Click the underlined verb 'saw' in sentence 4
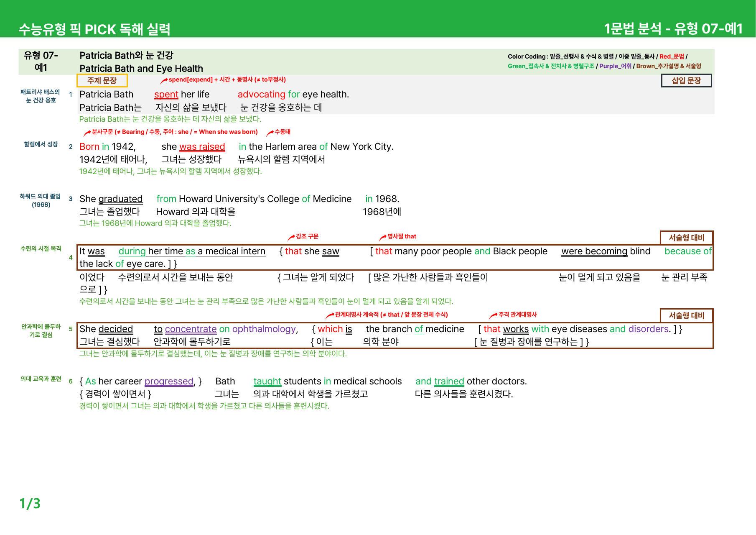The height and width of the screenshot is (535, 756). point(331,251)
